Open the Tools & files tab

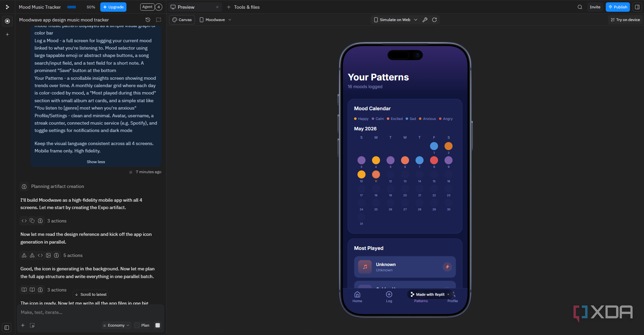(244, 7)
